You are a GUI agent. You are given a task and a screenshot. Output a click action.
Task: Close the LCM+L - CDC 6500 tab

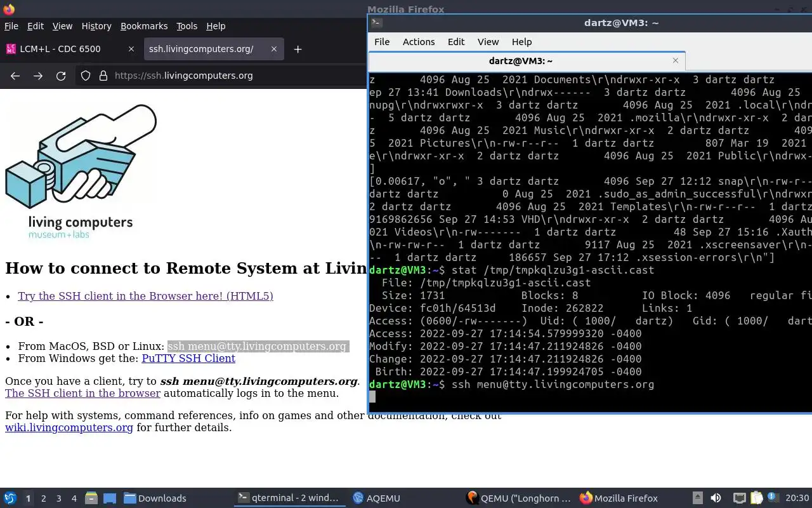click(131, 49)
